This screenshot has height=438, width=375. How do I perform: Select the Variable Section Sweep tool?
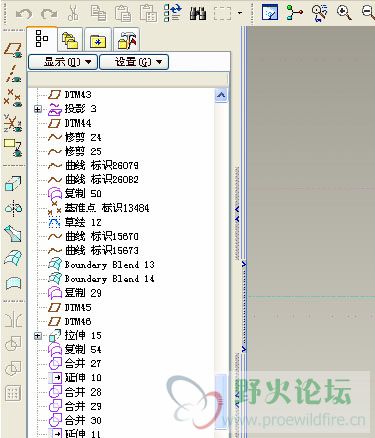pyautogui.click(x=13, y=233)
